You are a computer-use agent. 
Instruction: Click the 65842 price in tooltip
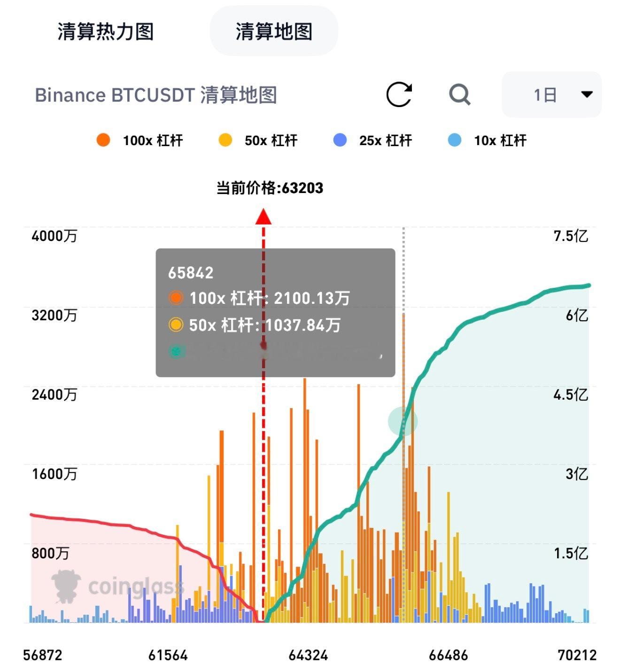click(x=191, y=273)
